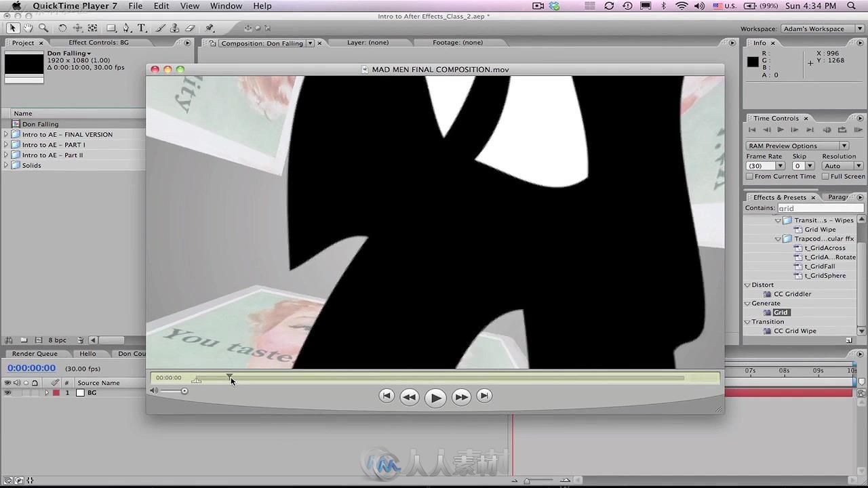The image size is (868, 488).
Task: Click RAM preview button in Time Controls
Action: coord(858,129)
